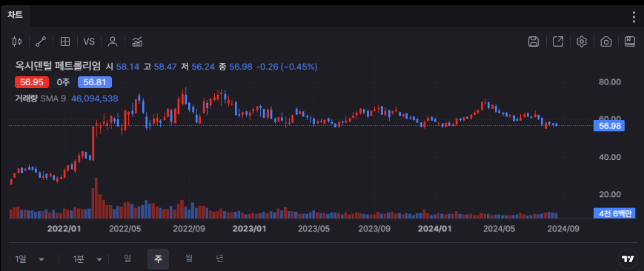The width and height of the screenshot is (644, 271).
Task: Click the 2022/01 date axis label
Action: point(64,229)
